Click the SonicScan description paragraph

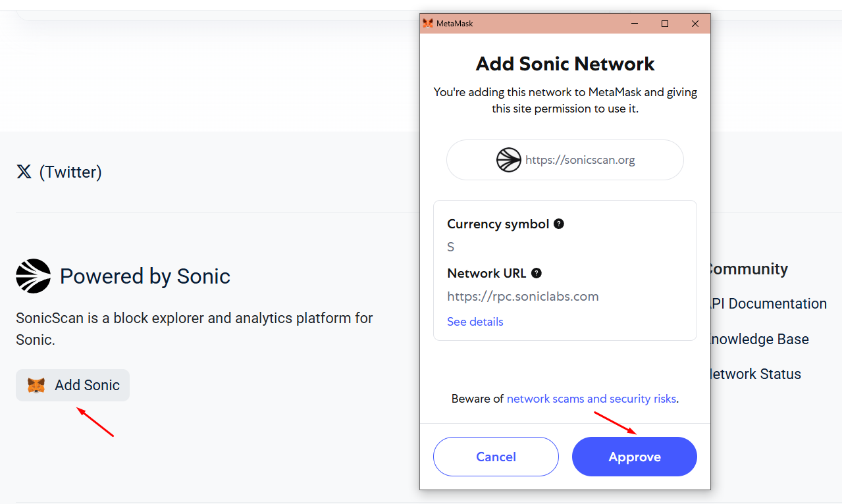194,329
